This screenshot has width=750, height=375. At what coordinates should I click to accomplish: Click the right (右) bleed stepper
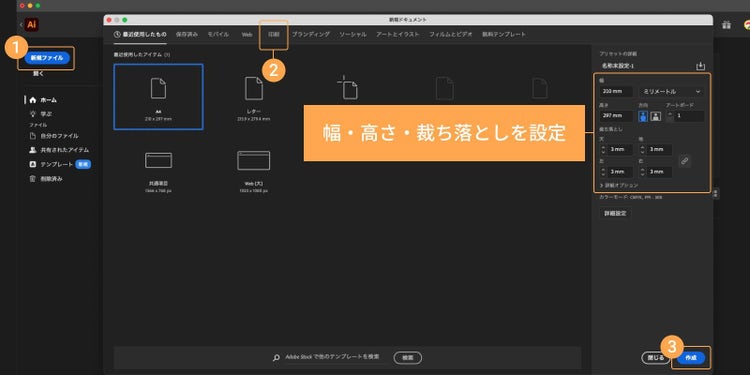(x=642, y=172)
